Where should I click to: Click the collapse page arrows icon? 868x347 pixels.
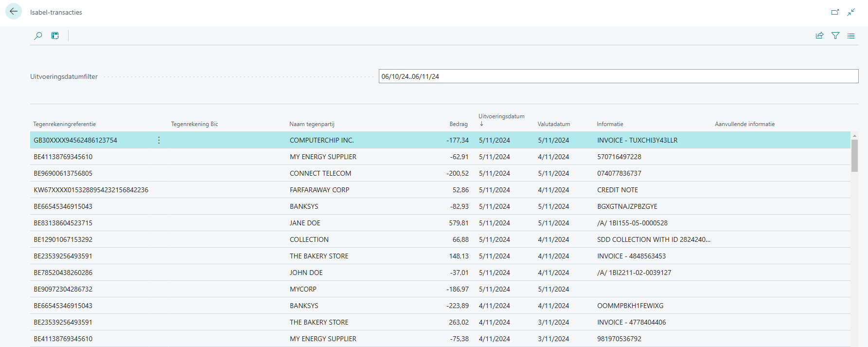click(x=851, y=12)
